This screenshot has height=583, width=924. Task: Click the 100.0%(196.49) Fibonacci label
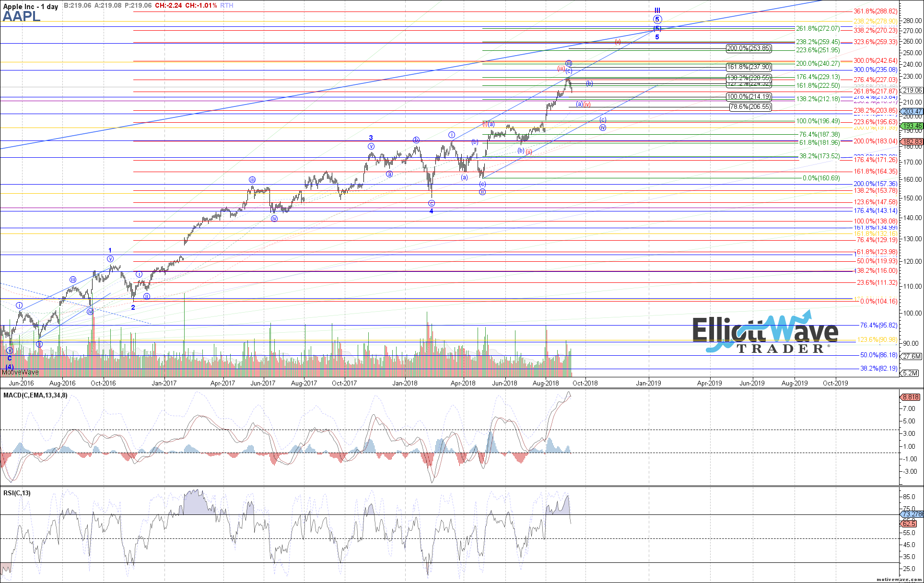coord(818,121)
